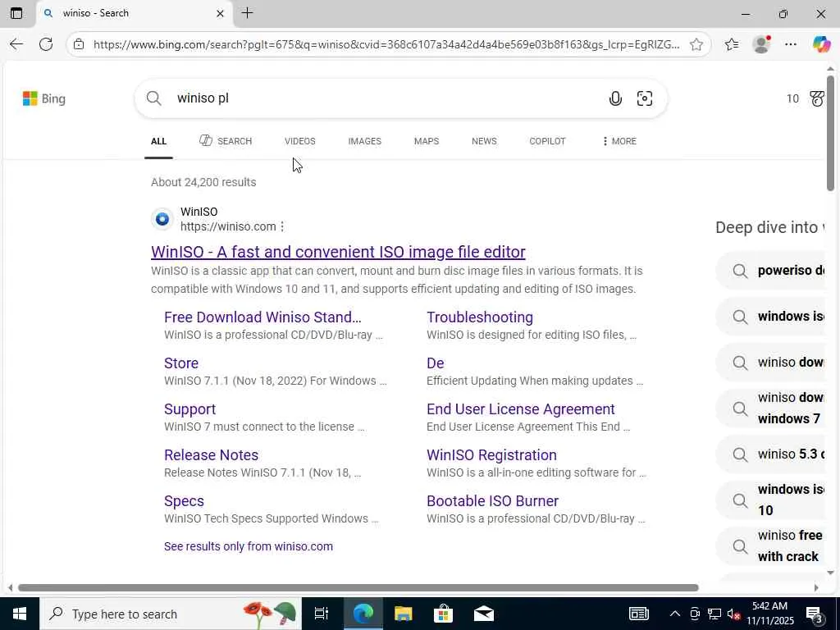Click the vertical page scrollbar thumb
Image resolution: width=840 pixels, height=630 pixels.
(x=830, y=133)
